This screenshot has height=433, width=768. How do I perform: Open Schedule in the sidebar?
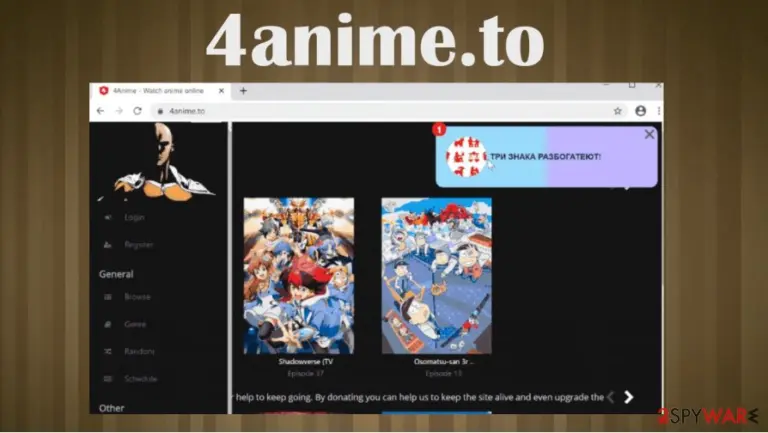tap(141, 379)
